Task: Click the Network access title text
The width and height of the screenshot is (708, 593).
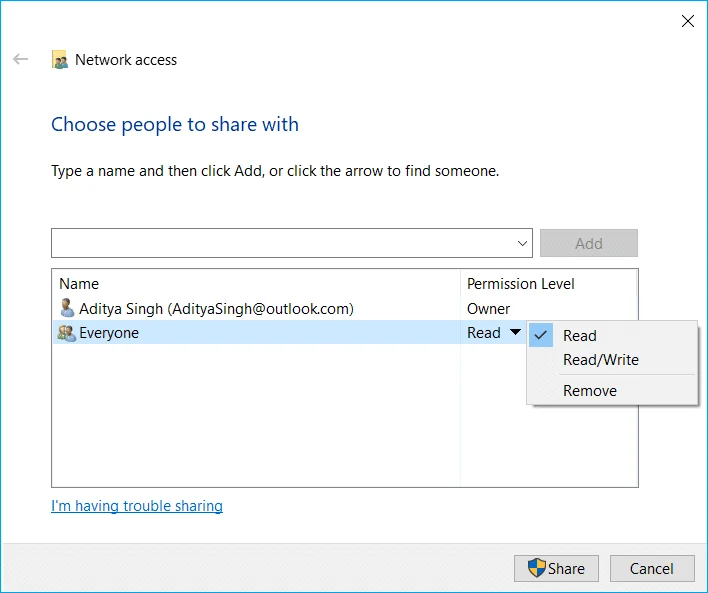Action: 126,60
